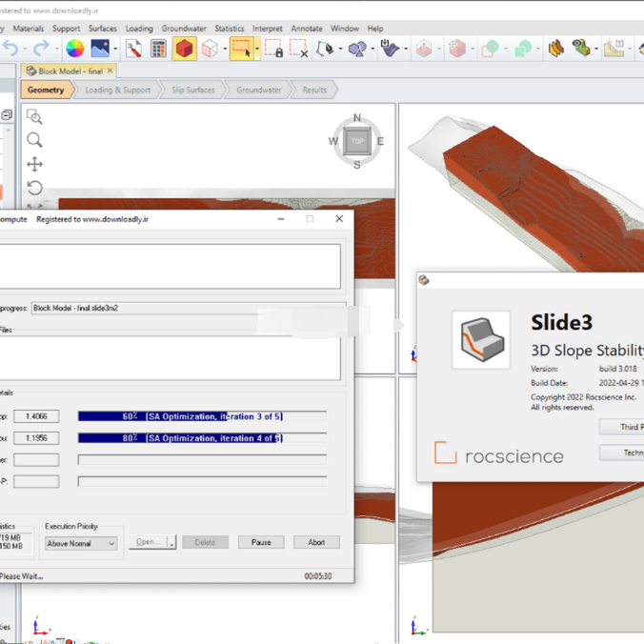Open the Help menu
The image size is (644, 644).
(x=375, y=29)
